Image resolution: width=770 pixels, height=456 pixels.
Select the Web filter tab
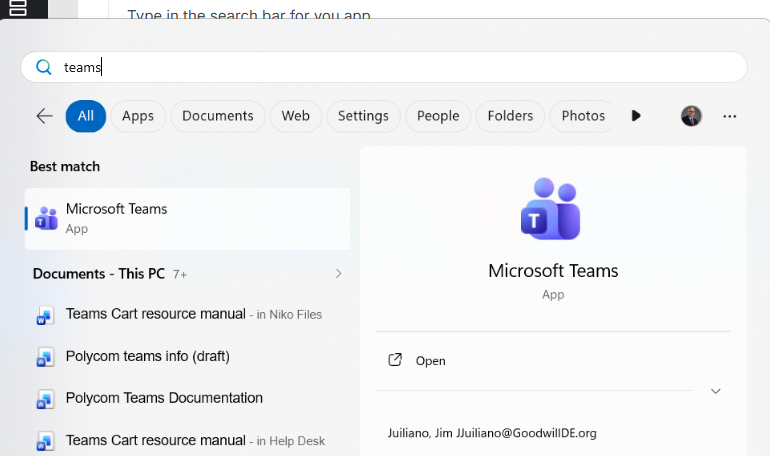pos(295,116)
